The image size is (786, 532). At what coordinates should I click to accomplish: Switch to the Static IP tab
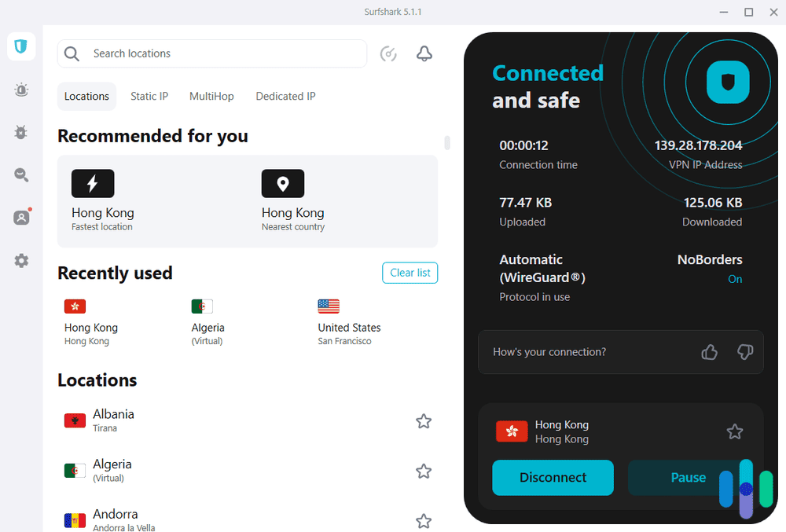[x=149, y=96]
